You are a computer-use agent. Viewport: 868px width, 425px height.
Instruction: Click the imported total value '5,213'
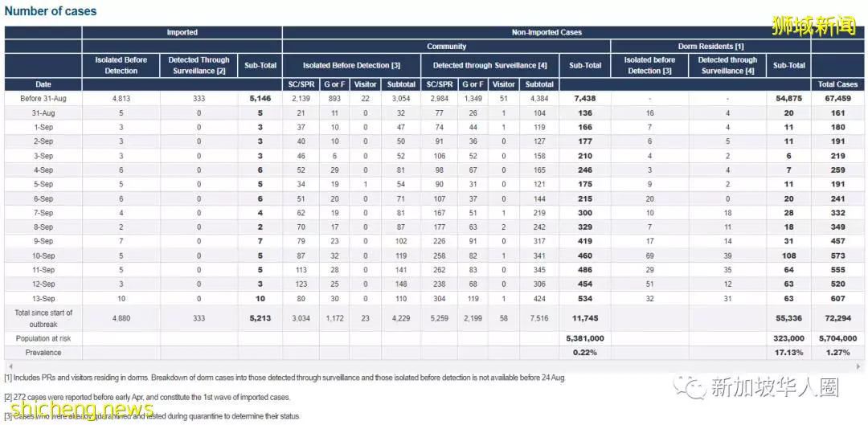coord(260,319)
